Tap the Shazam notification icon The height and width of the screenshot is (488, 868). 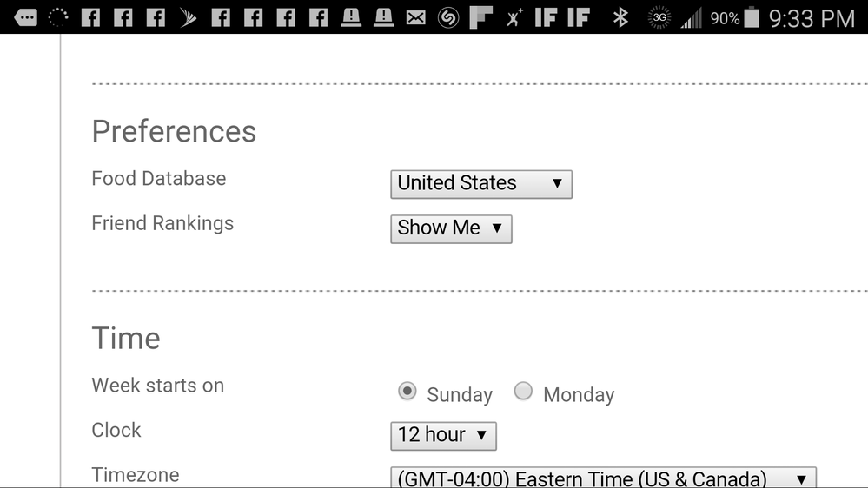(x=447, y=18)
